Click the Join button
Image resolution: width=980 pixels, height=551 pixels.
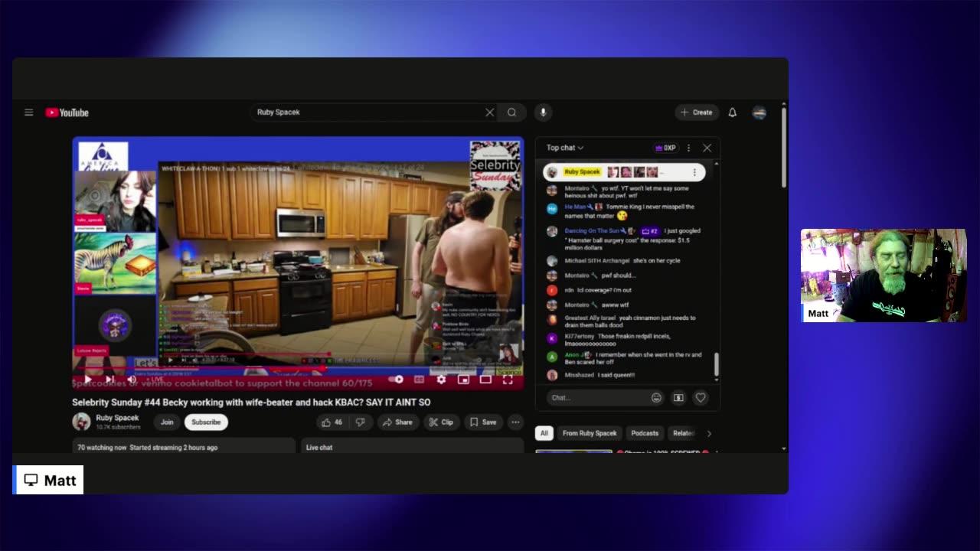point(167,422)
